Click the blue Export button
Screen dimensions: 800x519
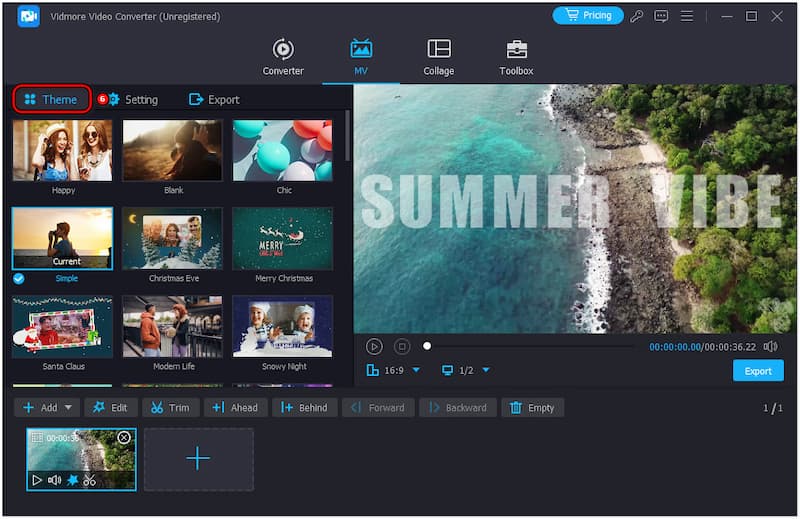click(758, 371)
